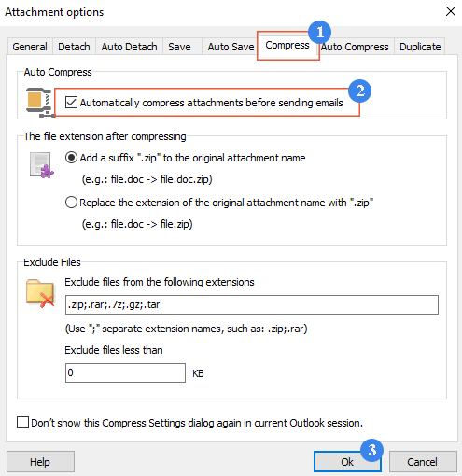Check Don't show this Compress Settings dialog
The image size is (462, 476).
(22, 423)
